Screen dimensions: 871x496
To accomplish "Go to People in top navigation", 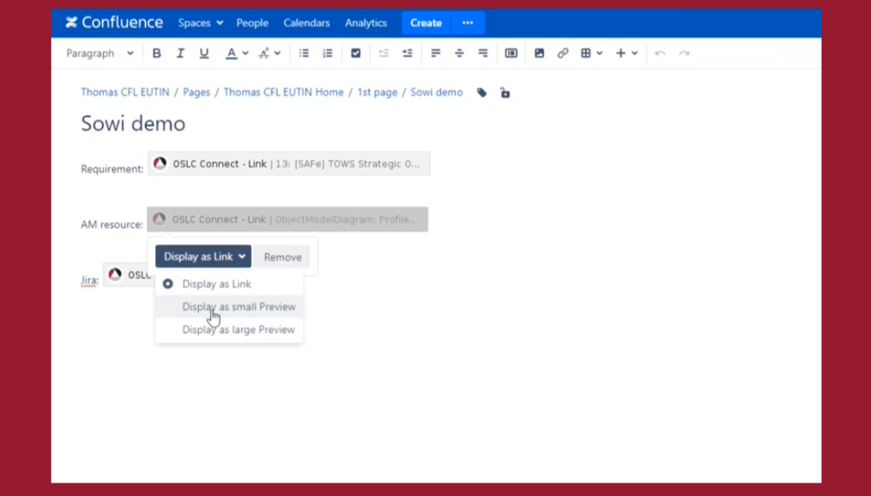I will pos(252,23).
